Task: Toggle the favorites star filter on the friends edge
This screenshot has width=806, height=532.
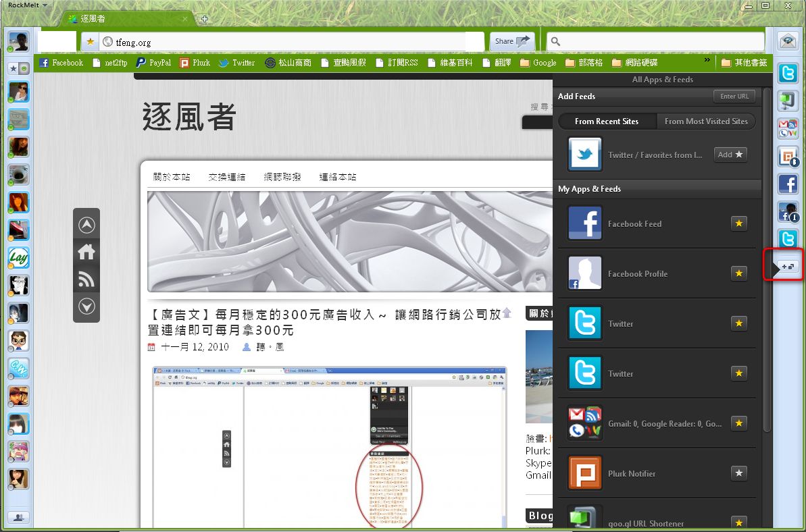Action: [14, 68]
